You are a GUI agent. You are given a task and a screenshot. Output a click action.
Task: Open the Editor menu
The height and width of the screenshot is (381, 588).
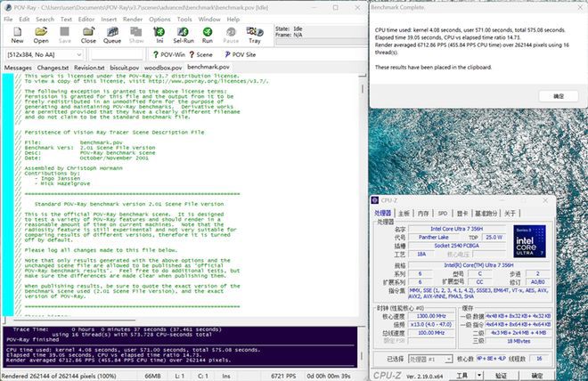coord(86,19)
